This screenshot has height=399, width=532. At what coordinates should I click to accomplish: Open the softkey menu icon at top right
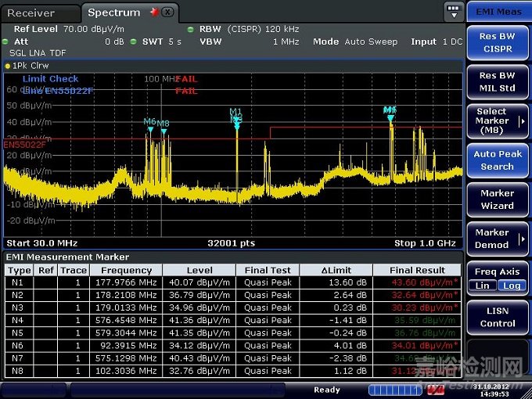453,12
